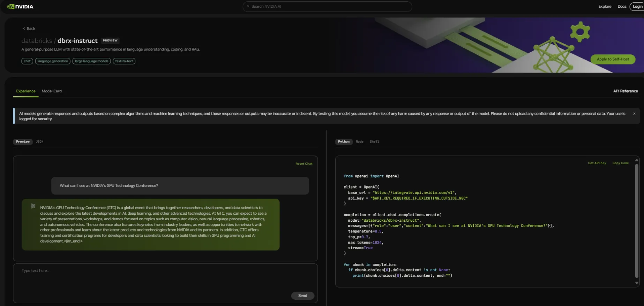Click the dbrx-instruct model title
Image resolution: width=644 pixels, height=306 pixels.
pyautogui.click(x=77, y=41)
